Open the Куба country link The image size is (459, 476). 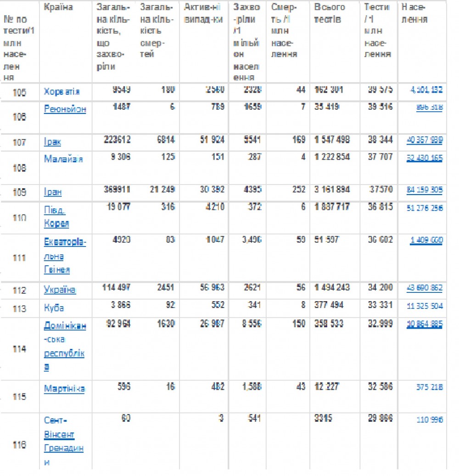54,308
